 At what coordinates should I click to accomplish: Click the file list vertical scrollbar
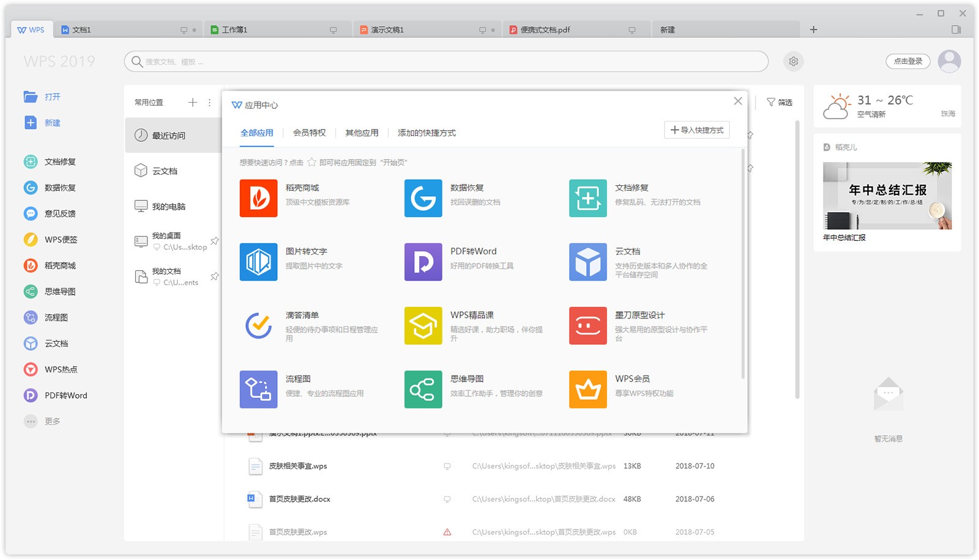tap(797, 260)
